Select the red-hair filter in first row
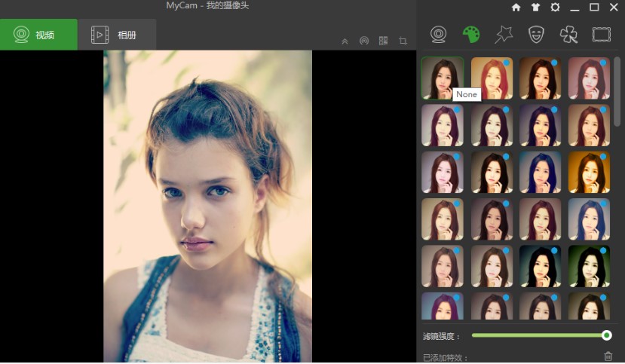The width and height of the screenshot is (625, 364). (x=492, y=78)
